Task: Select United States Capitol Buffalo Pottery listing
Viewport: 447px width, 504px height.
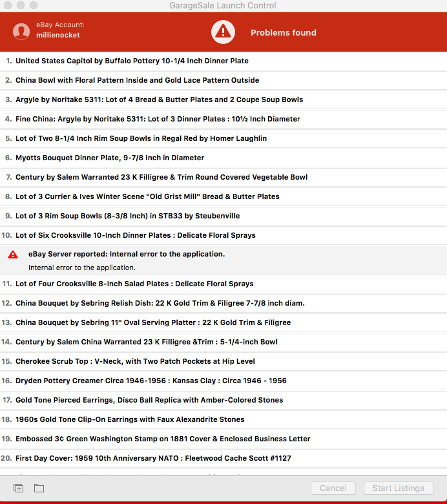Action: tap(224, 61)
